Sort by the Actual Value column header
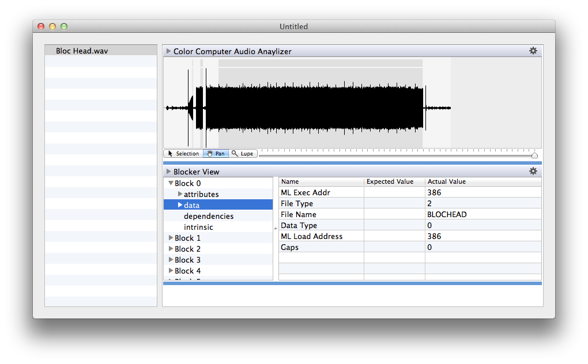Screen dimensions: 588x364 [484, 181]
